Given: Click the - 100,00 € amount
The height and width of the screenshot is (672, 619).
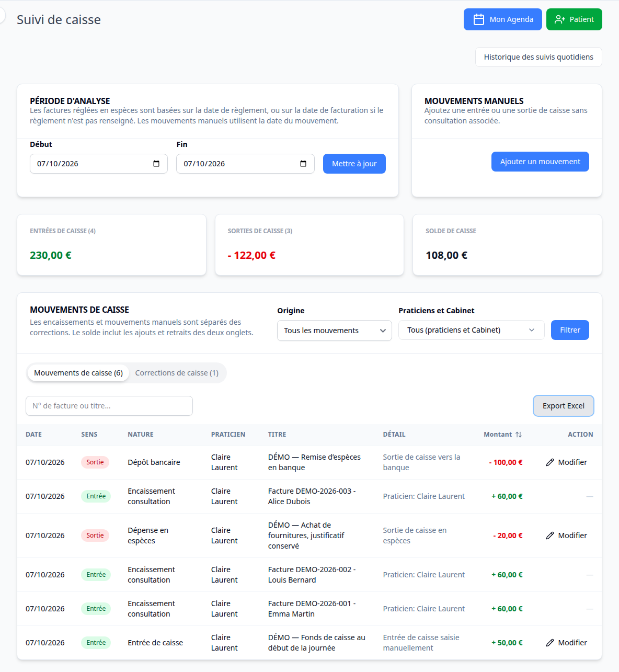Looking at the screenshot, I should tap(506, 462).
